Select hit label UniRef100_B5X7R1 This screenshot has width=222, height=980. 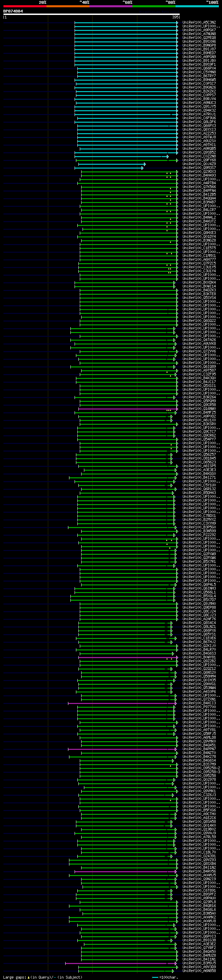click(199, 562)
